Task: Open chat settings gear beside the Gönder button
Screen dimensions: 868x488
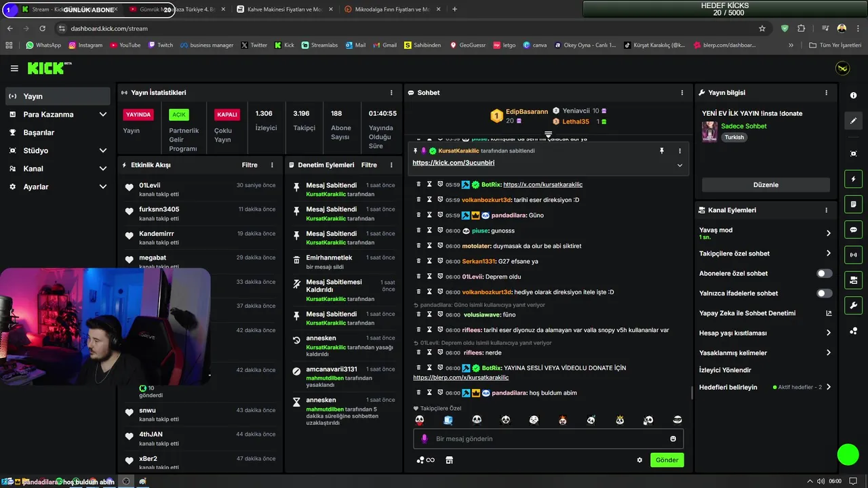Action: (x=639, y=460)
